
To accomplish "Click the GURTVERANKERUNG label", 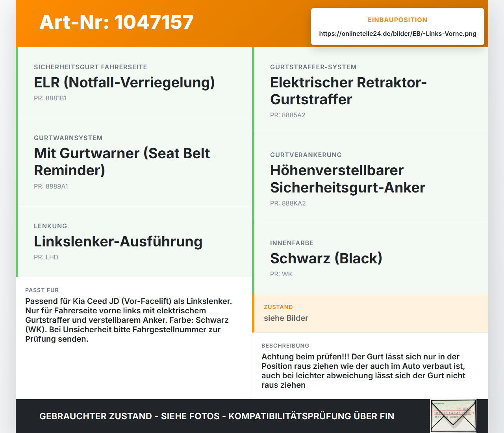I will tap(306, 155).
